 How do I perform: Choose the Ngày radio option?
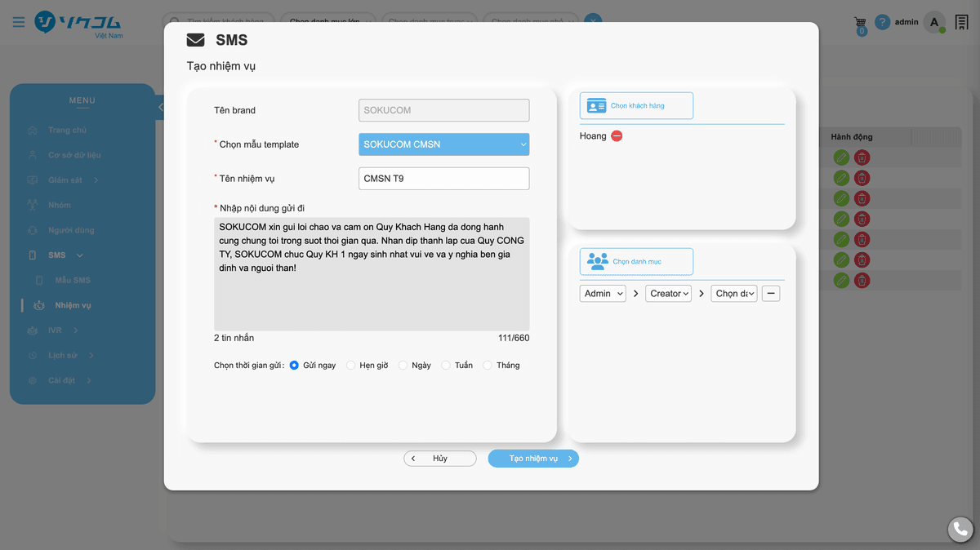point(403,366)
